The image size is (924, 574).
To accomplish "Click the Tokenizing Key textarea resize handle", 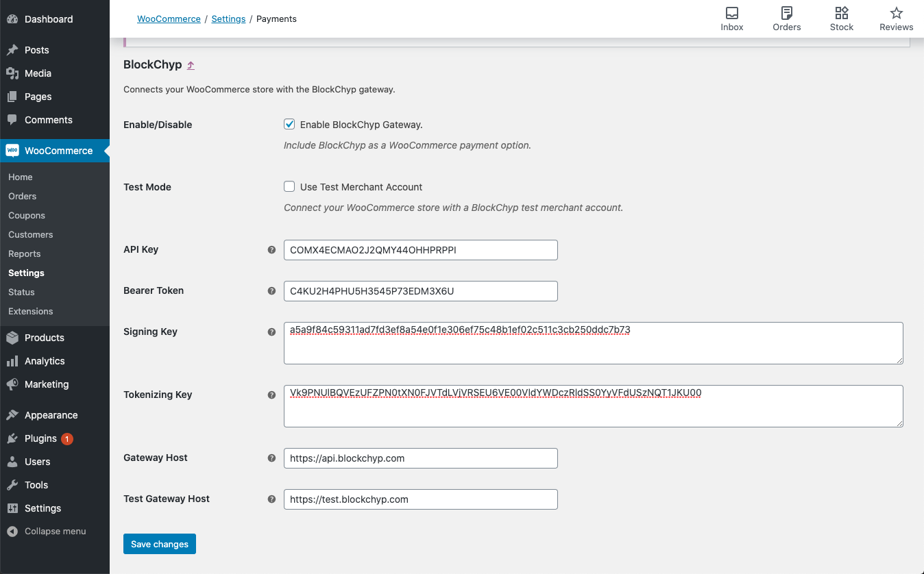I will (x=899, y=423).
